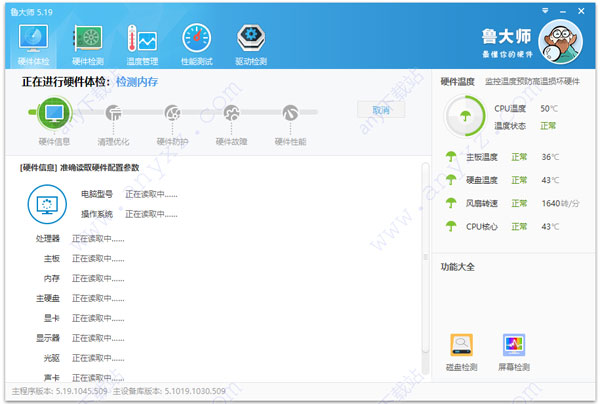Select the 性能测试 benchmark tab
600x404 pixels.
[x=197, y=45]
